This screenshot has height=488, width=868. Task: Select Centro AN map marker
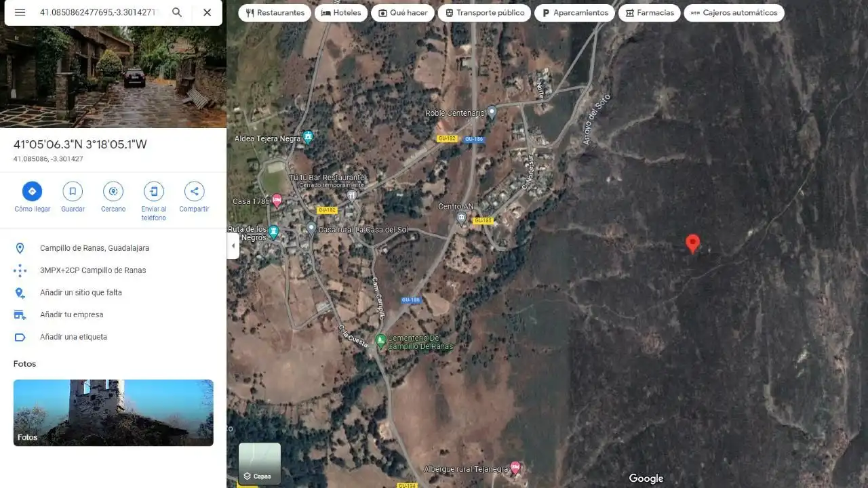462,218
